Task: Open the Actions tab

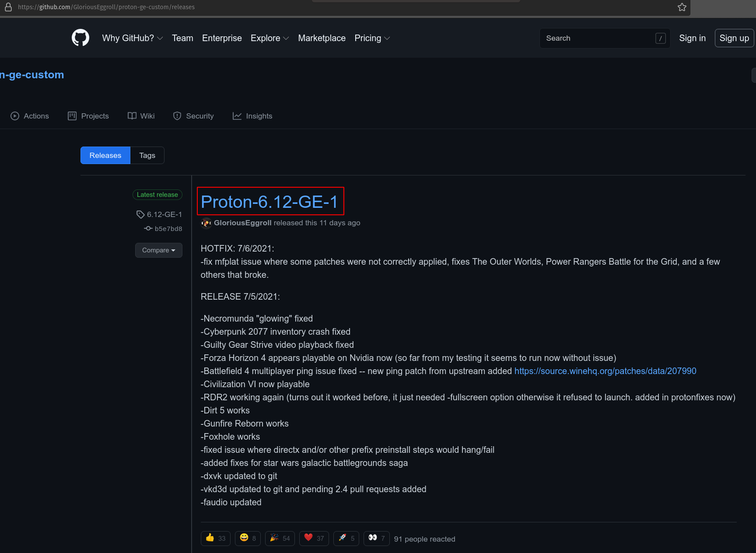Action: click(30, 116)
